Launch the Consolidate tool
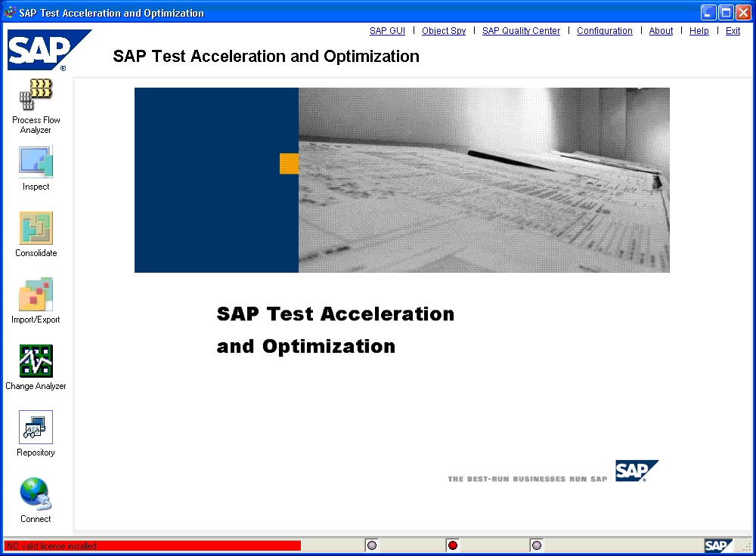 [x=35, y=227]
